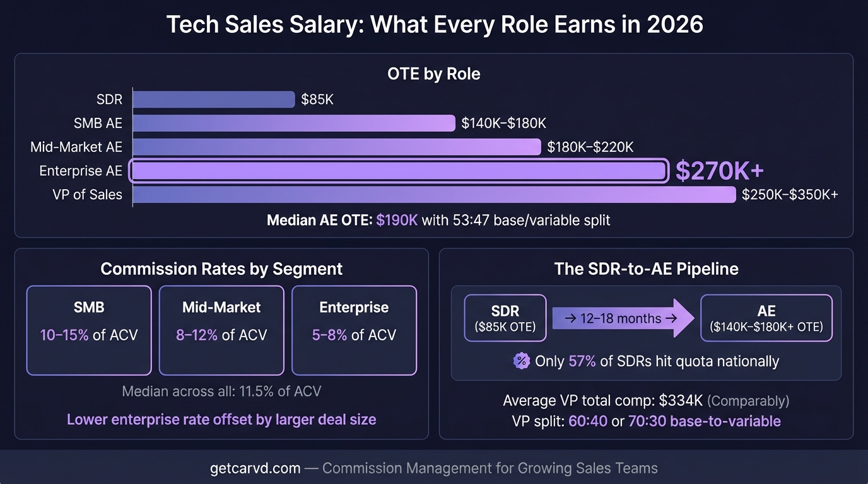Select the Enterprise commission rate card

(354, 330)
